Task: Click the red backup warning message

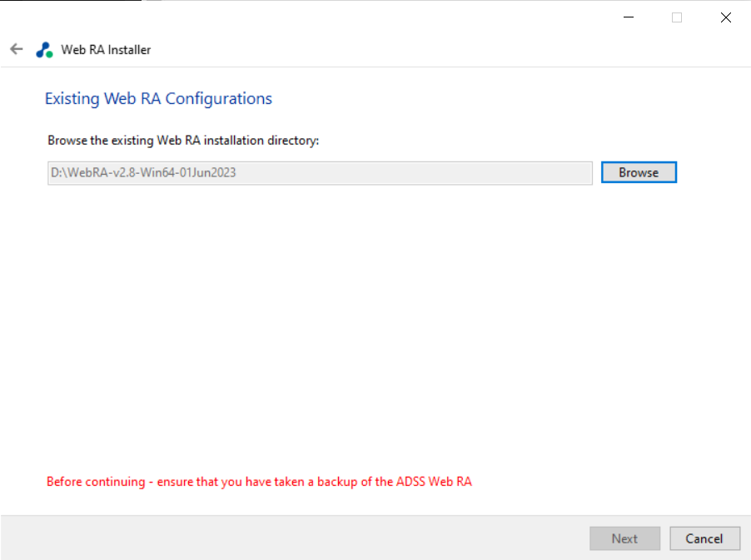Action: tap(259, 482)
